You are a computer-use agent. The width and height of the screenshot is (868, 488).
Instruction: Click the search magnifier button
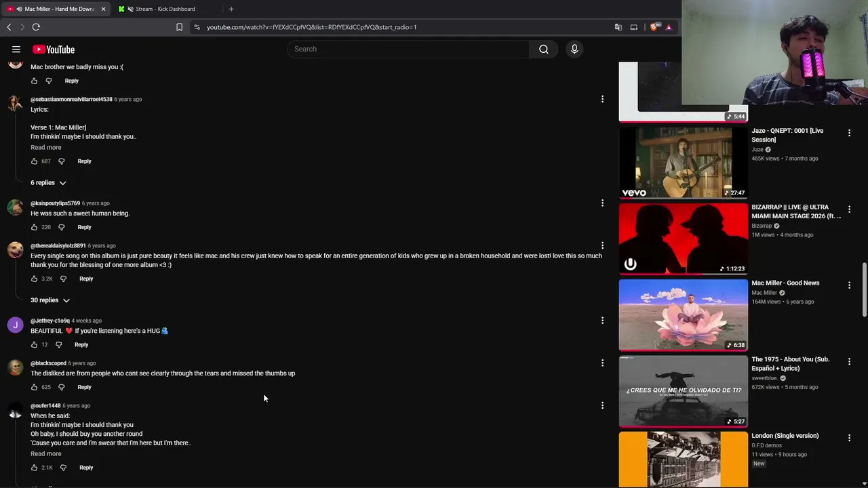544,49
